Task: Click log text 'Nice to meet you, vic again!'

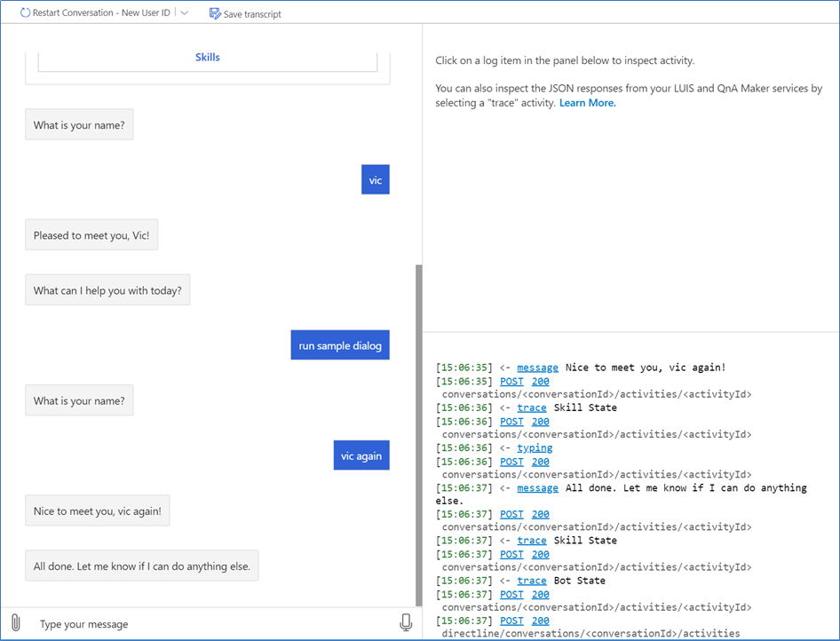Action: 646,368
